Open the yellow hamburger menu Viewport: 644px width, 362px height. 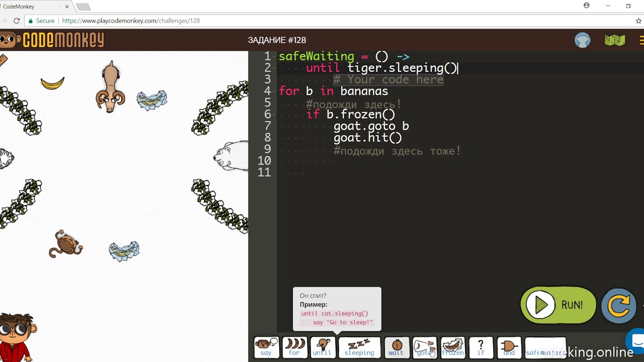click(x=641, y=40)
